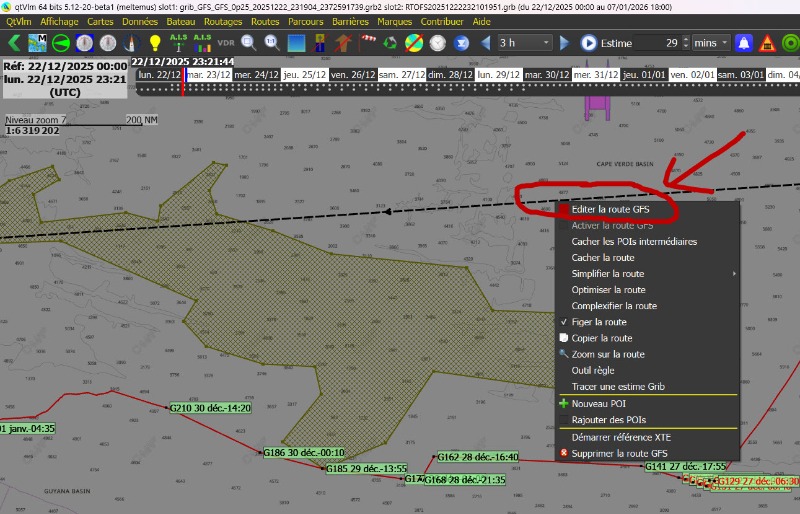Click 'jeu. 25/12' on the date timeline
The image size is (800, 514).
point(303,75)
